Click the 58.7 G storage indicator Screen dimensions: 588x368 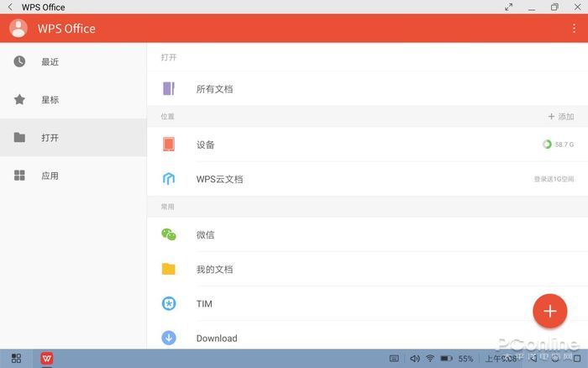(558, 145)
